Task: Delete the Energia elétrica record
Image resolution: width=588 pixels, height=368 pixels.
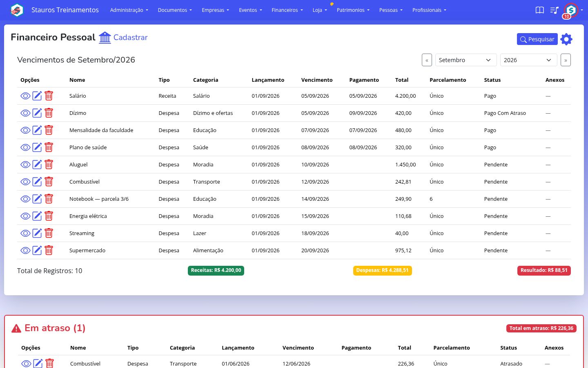Action: click(49, 216)
